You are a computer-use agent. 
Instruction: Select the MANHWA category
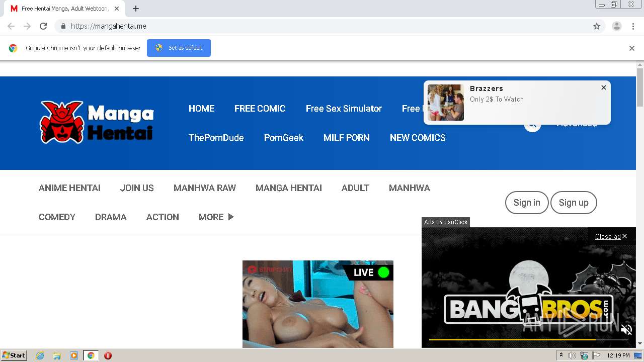pos(410,188)
